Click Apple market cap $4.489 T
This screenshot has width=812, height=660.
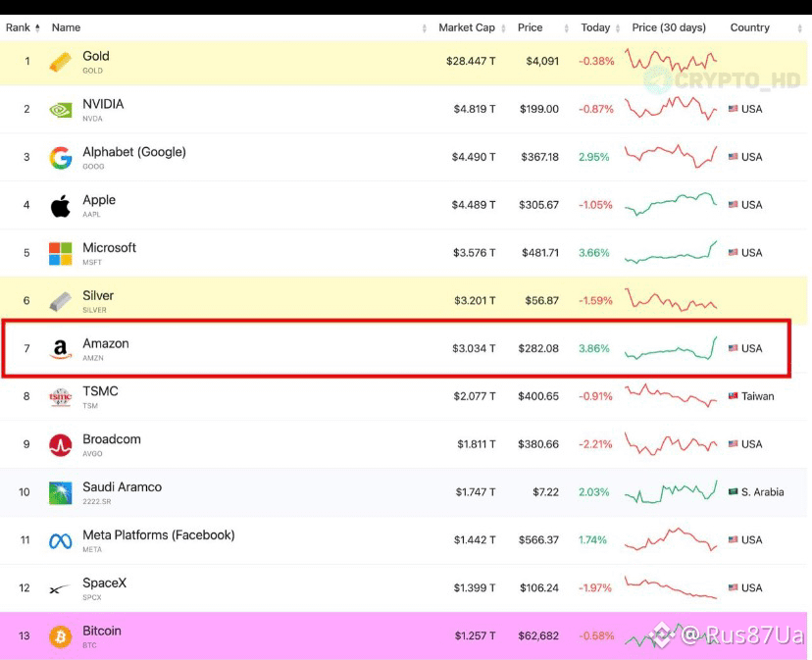click(474, 205)
